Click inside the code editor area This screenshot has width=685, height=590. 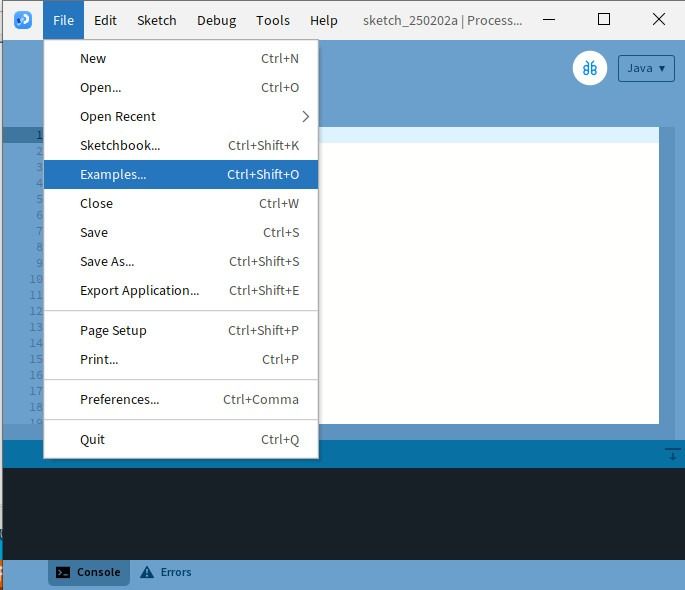coord(488,275)
